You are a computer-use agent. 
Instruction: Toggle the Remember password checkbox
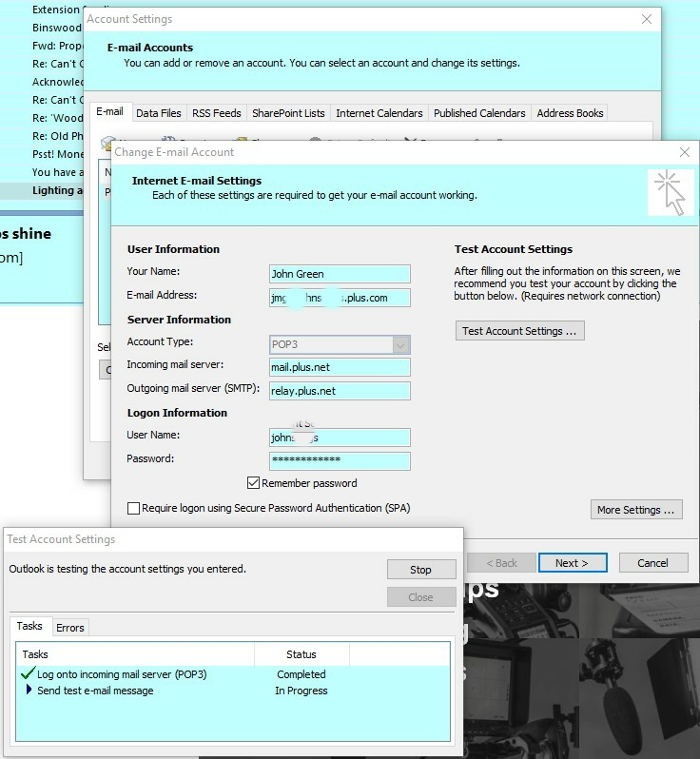[254, 483]
